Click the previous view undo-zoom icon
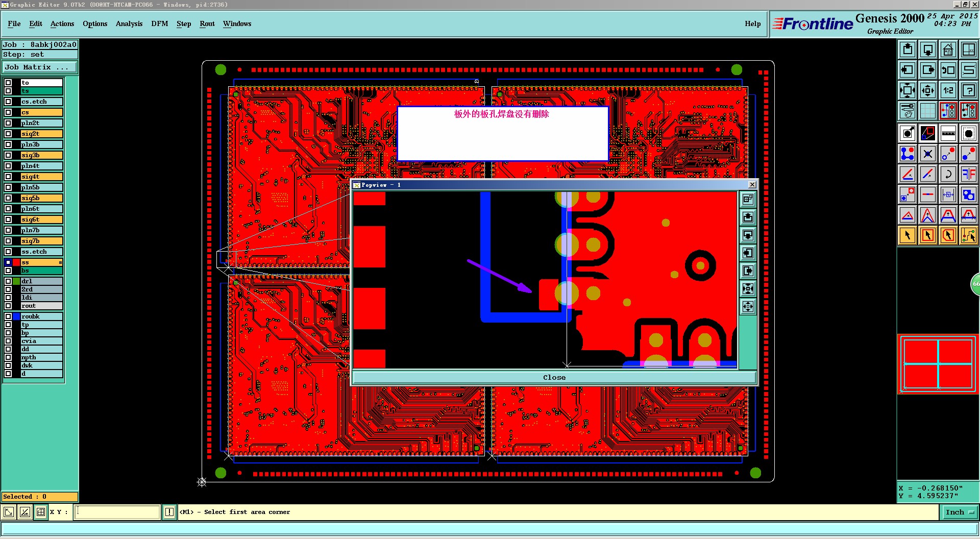This screenshot has height=539, width=980. click(948, 70)
